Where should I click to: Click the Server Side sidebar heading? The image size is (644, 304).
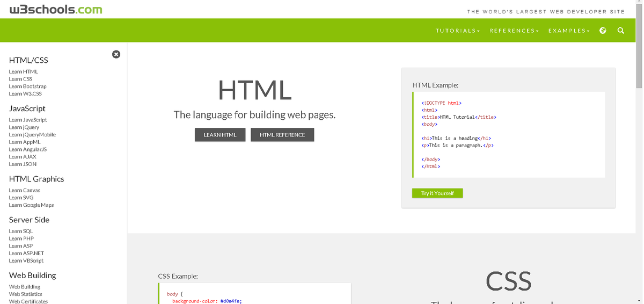click(30, 220)
